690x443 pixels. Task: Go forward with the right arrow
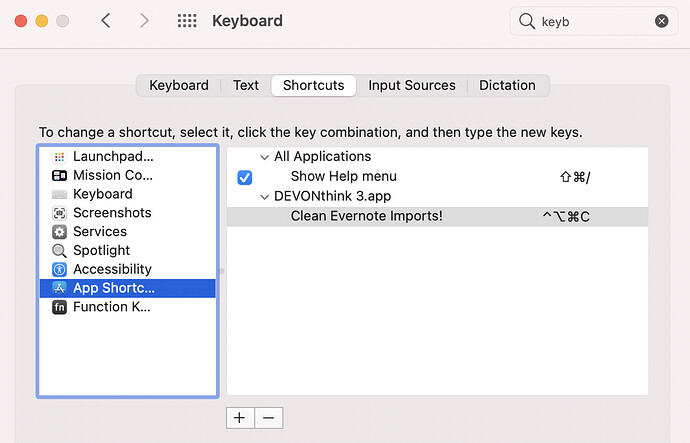[144, 21]
